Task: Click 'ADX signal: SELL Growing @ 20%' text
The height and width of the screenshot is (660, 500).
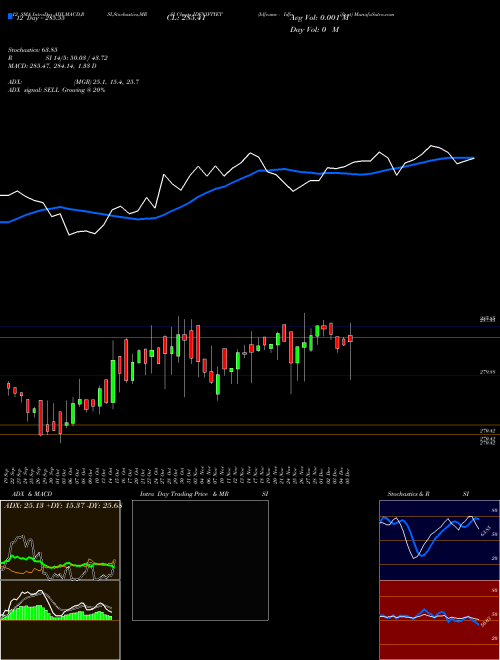Action: (56, 90)
